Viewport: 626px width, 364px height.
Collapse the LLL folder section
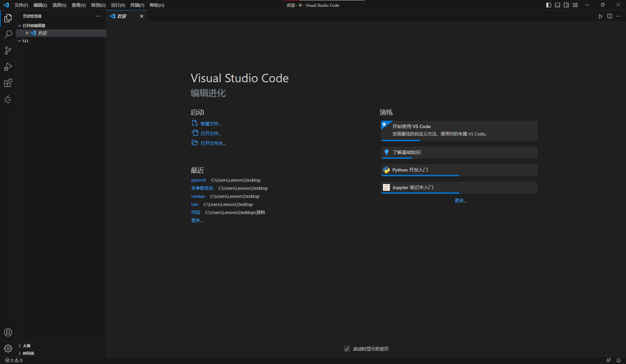[x=61, y=41]
